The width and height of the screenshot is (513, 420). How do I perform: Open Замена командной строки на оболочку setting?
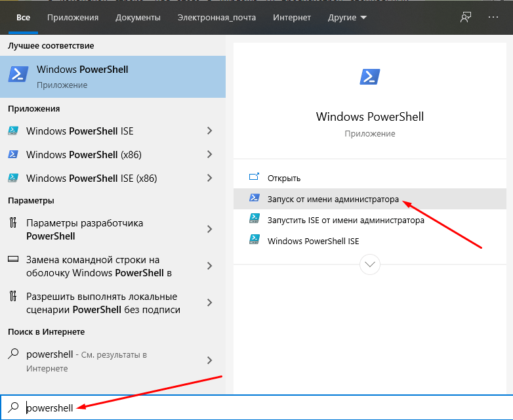coord(113,266)
